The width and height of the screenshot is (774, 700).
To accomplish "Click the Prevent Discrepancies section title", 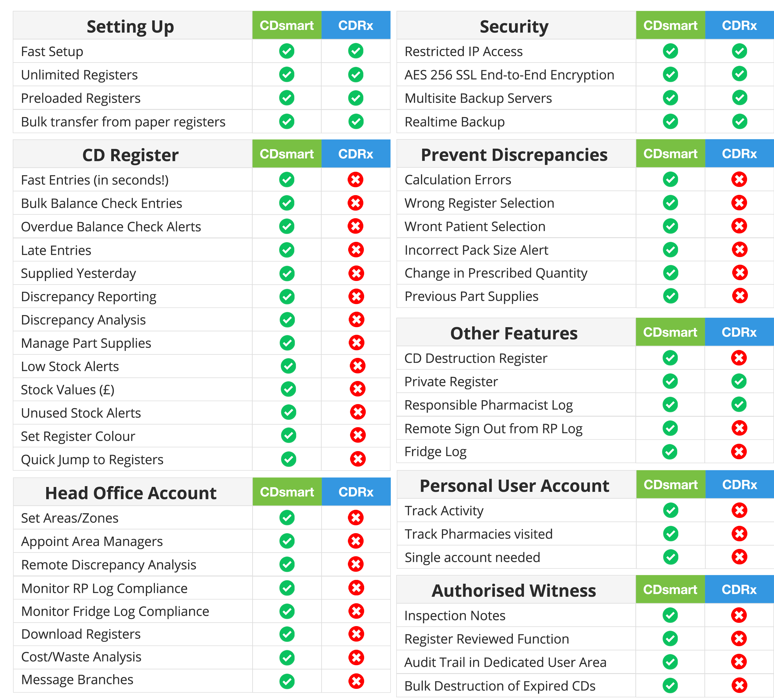I will (514, 155).
